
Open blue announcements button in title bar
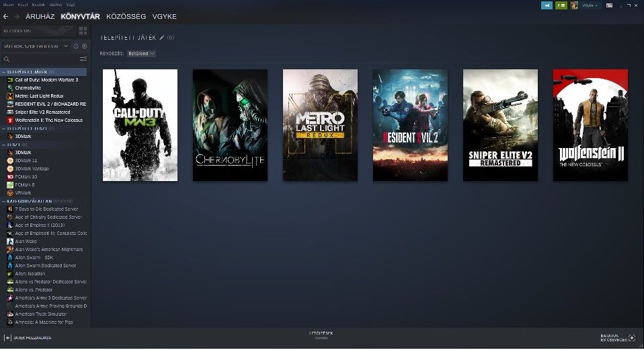tap(547, 5)
